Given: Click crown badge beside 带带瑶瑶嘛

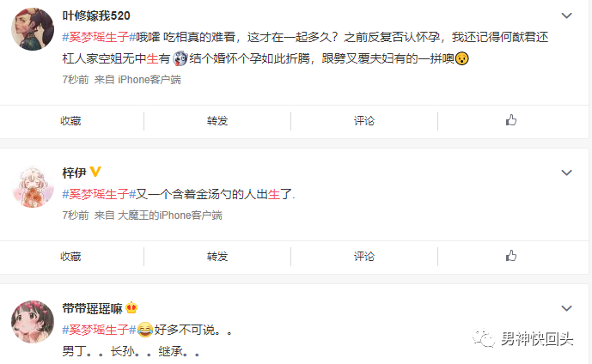Looking at the screenshot, I should (x=131, y=308).
